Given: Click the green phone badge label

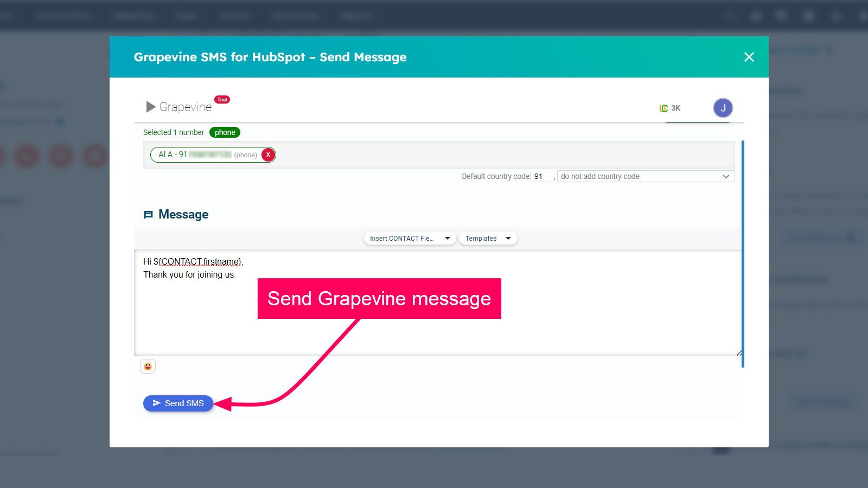Looking at the screenshot, I should (x=225, y=132).
